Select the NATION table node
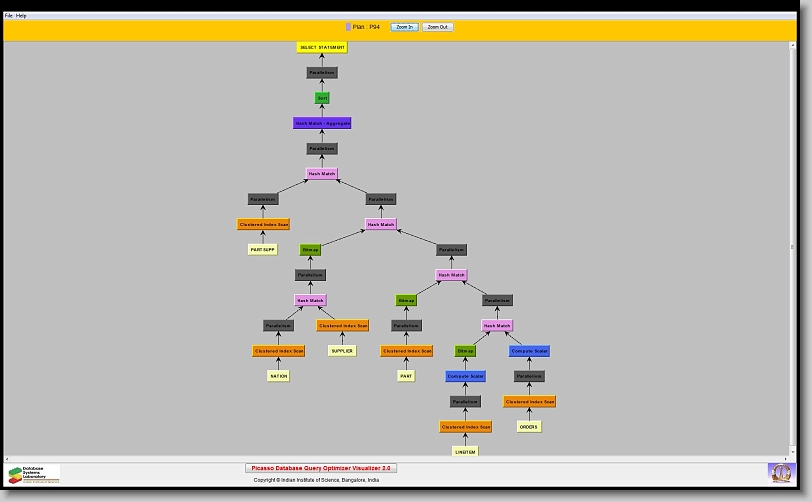This screenshot has height=502, width=812. pos(278,377)
